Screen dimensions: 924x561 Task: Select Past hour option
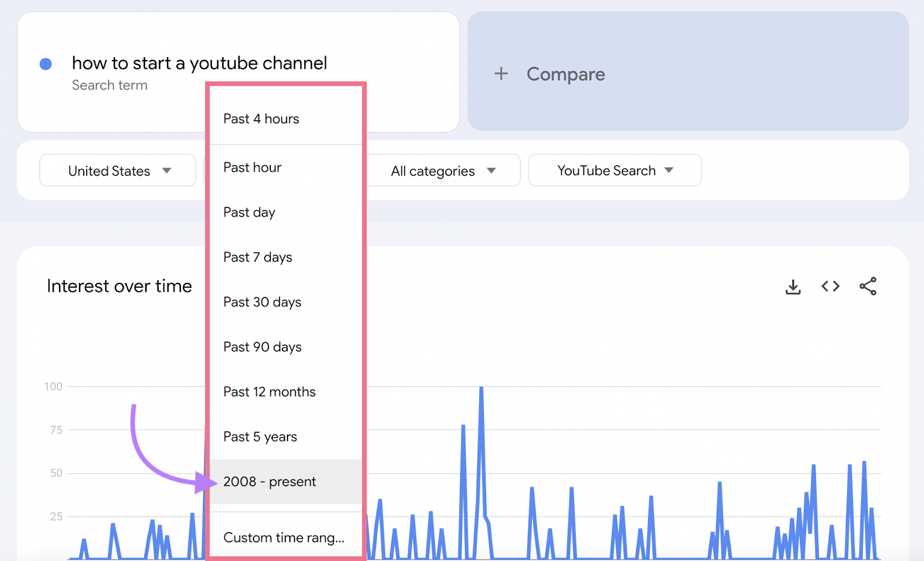click(x=285, y=167)
